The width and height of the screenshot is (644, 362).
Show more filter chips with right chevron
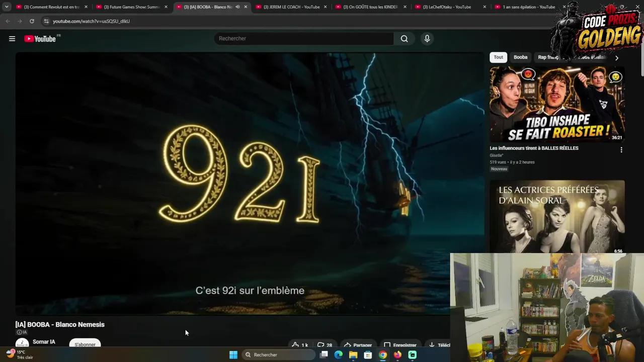[x=617, y=58]
